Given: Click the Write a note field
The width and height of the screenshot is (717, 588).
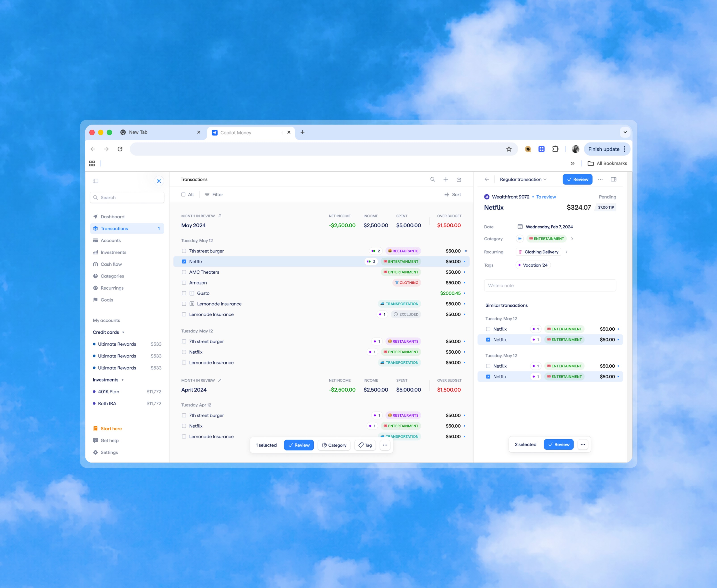Looking at the screenshot, I should pyautogui.click(x=550, y=286).
